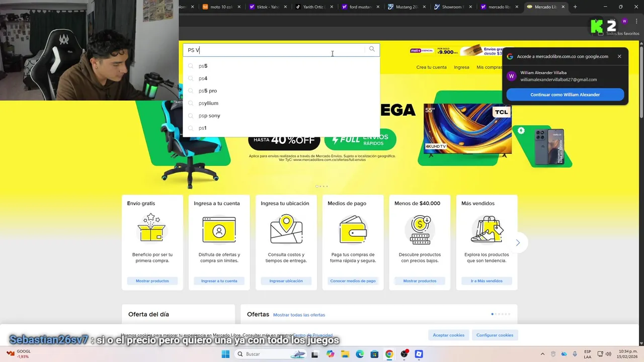The image size is (644, 362).
Task: Click the 'FULL envíos rápidos' green badge
Action: pyautogui.click(x=360, y=140)
